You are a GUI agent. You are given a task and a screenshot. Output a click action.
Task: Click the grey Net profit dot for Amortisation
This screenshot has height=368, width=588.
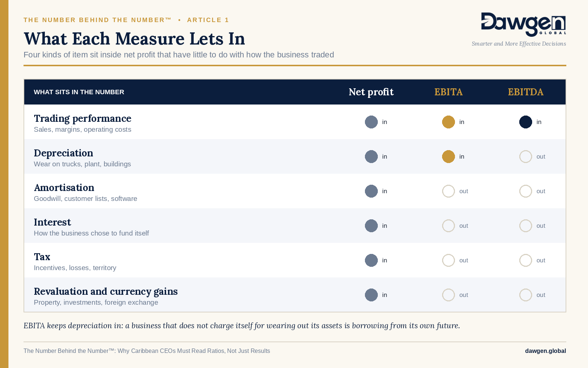click(371, 191)
